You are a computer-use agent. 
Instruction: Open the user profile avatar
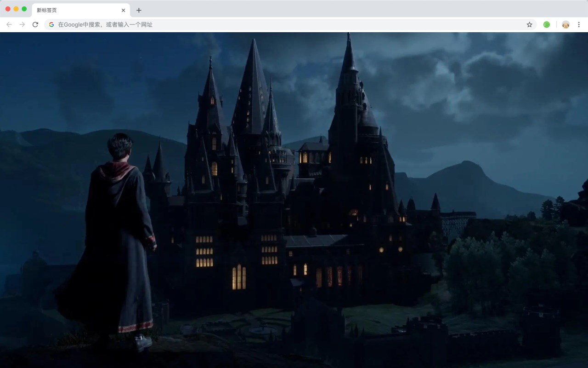pyautogui.click(x=565, y=24)
